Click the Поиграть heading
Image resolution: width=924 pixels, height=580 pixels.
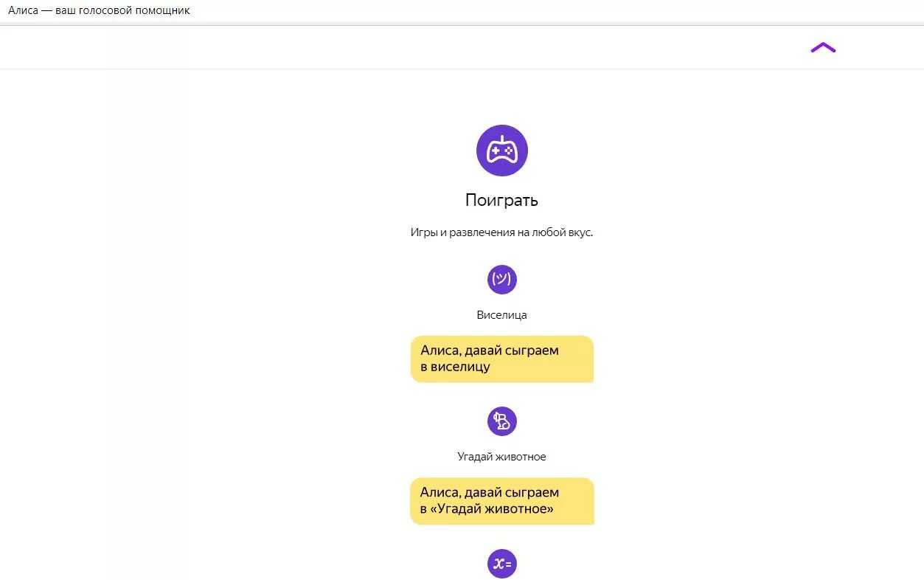tap(502, 200)
